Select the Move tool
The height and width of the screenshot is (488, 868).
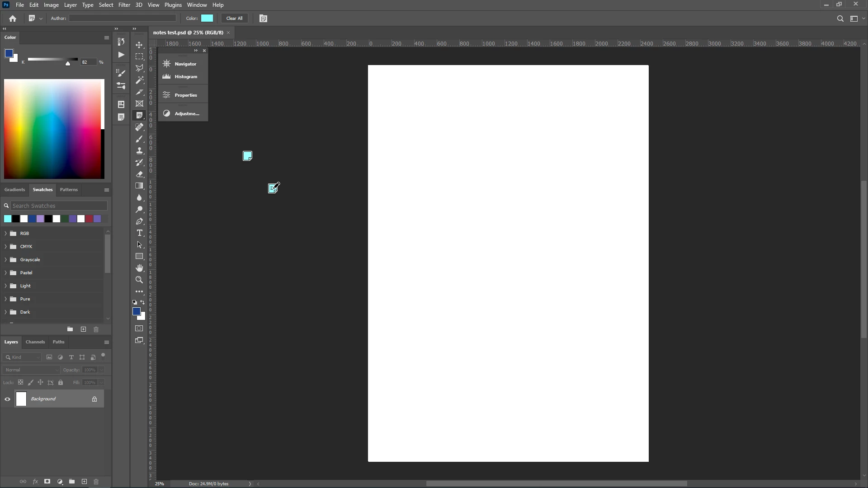(x=139, y=45)
